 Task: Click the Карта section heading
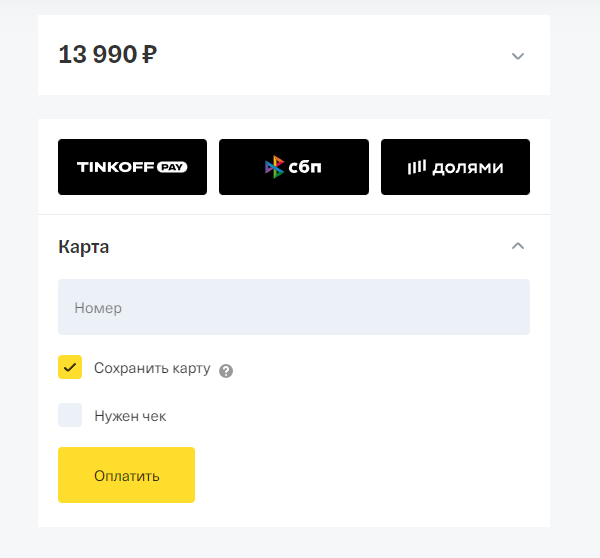(84, 247)
